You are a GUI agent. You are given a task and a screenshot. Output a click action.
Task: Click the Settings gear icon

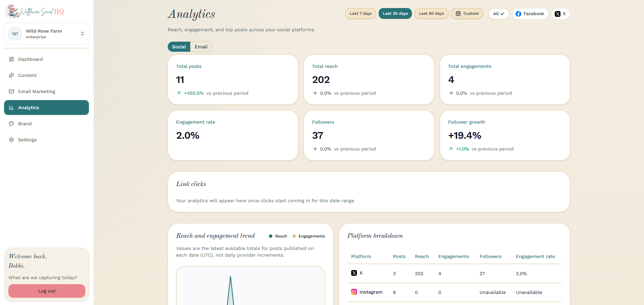click(11, 140)
